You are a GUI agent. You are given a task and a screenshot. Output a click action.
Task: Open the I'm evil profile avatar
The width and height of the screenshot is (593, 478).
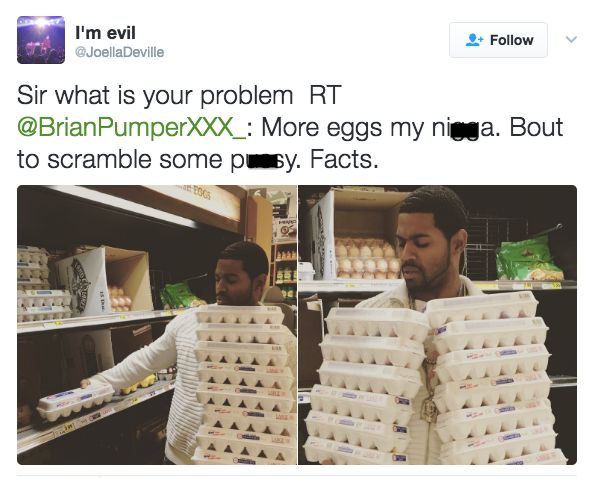(x=41, y=40)
